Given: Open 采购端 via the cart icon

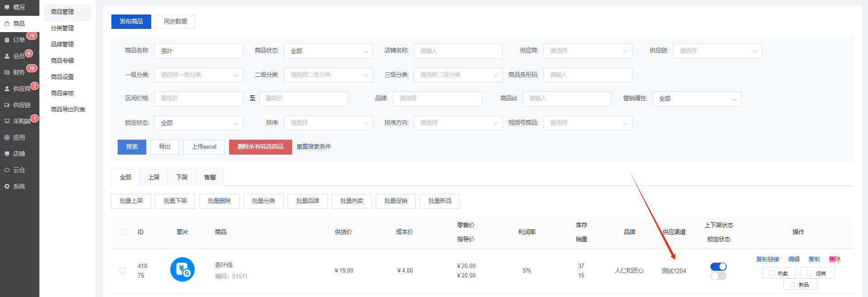Looking at the screenshot, I should pos(7,121).
